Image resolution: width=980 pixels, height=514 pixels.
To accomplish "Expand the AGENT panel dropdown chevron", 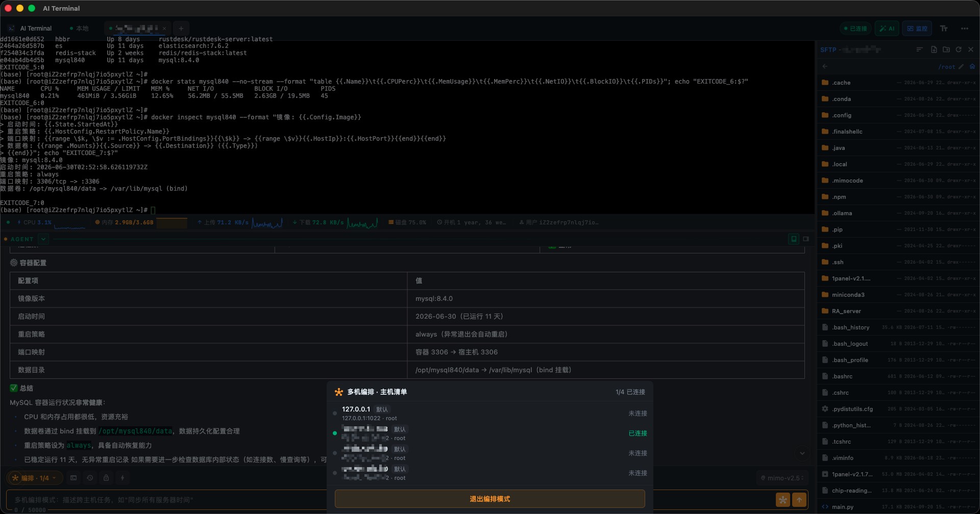I will 43,239.
